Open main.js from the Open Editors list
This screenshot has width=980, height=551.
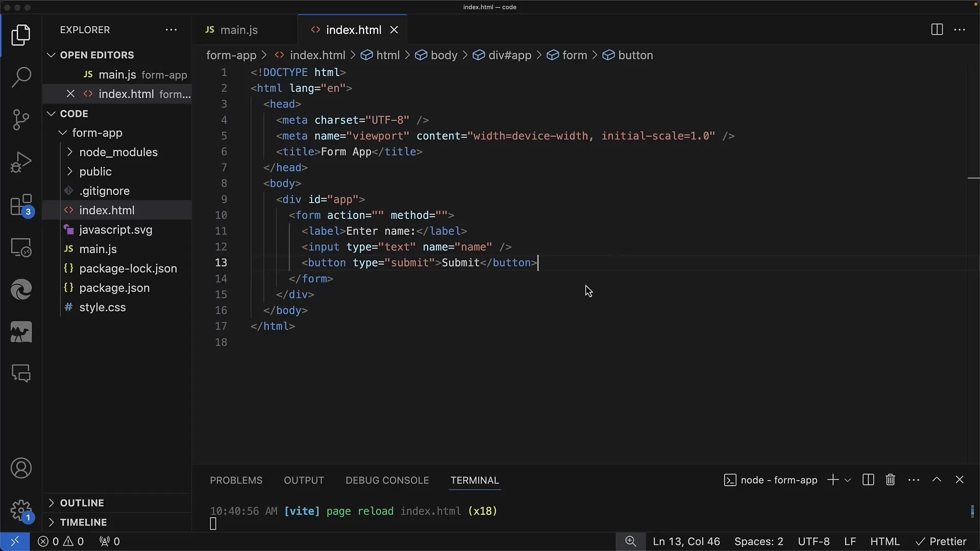117,74
